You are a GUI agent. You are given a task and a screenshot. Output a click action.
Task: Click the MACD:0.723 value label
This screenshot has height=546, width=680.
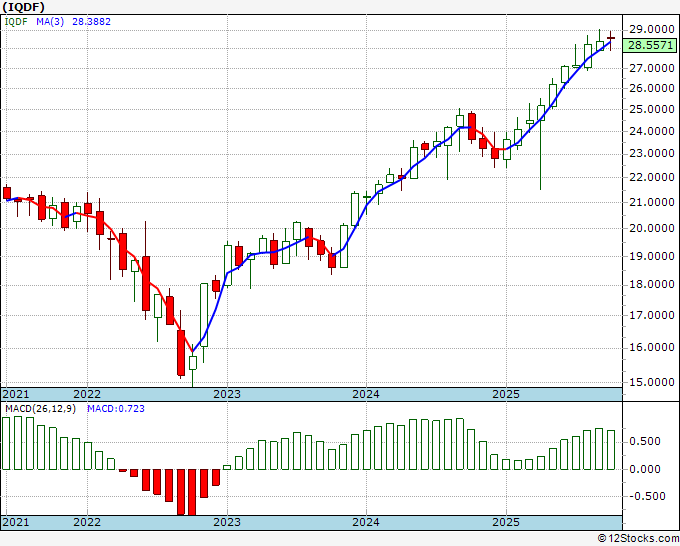click(x=116, y=409)
